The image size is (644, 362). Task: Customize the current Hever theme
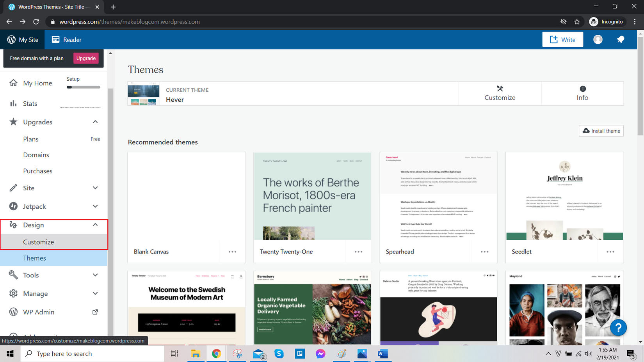(x=500, y=94)
